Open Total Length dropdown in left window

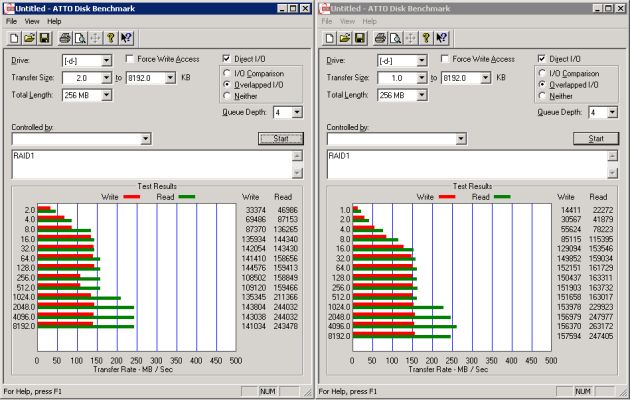point(106,95)
